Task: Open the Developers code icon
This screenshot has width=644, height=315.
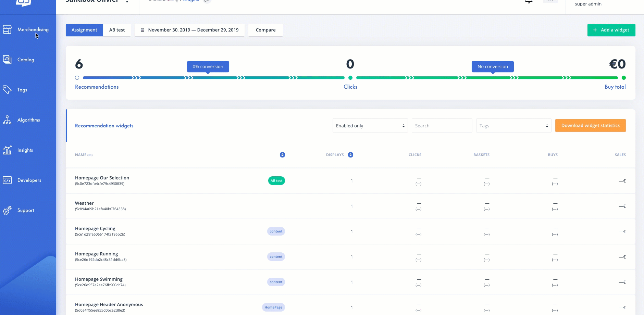Action: pyautogui.click(x=7, y=180)
